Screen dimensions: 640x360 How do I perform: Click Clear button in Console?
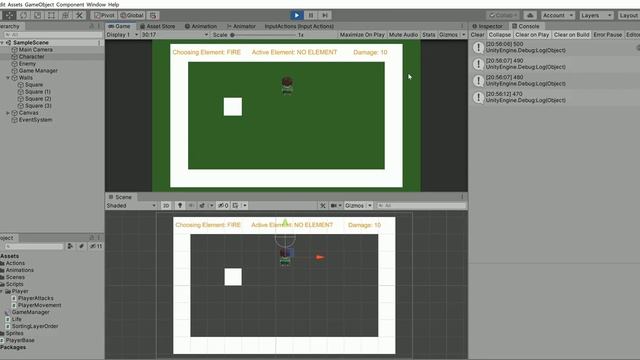point(477,35)
